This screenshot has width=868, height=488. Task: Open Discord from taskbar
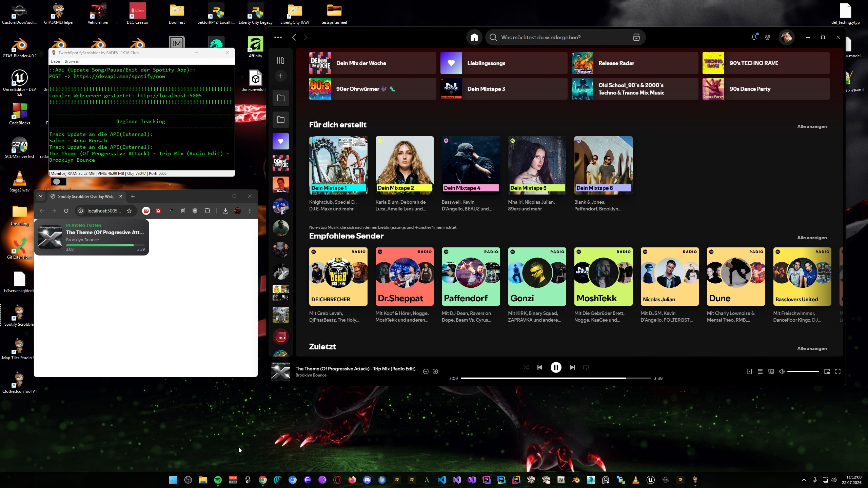tap(367, 480)
